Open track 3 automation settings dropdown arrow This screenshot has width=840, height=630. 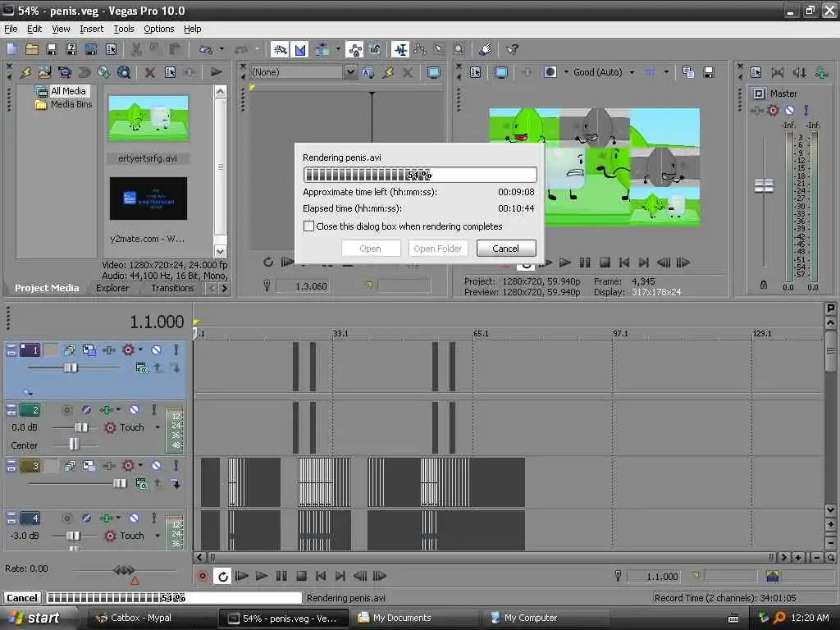(x=140, y=466)
